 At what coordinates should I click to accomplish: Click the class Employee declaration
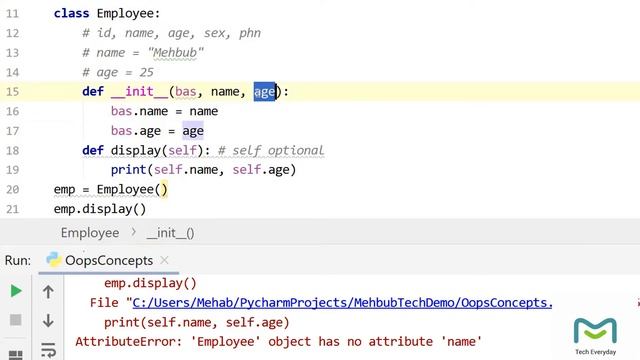107,13
